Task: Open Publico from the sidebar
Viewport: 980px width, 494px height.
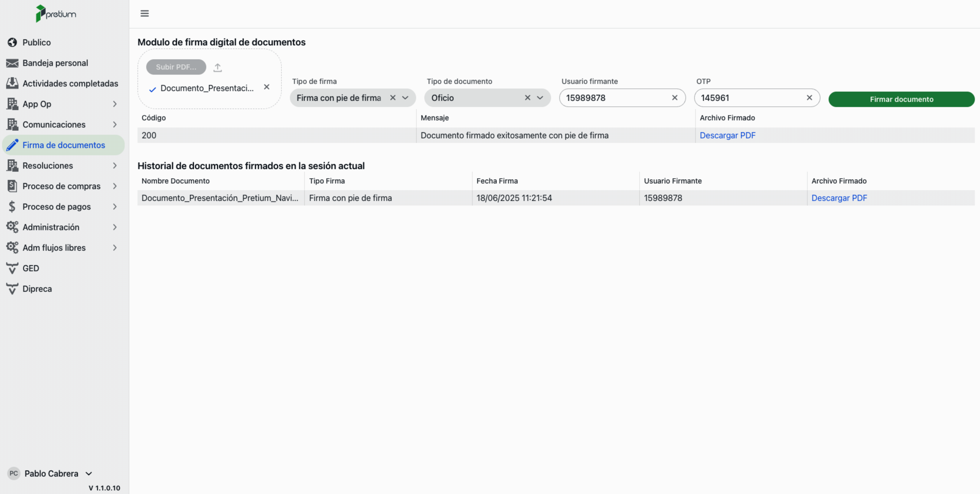Action: point(36,42)
